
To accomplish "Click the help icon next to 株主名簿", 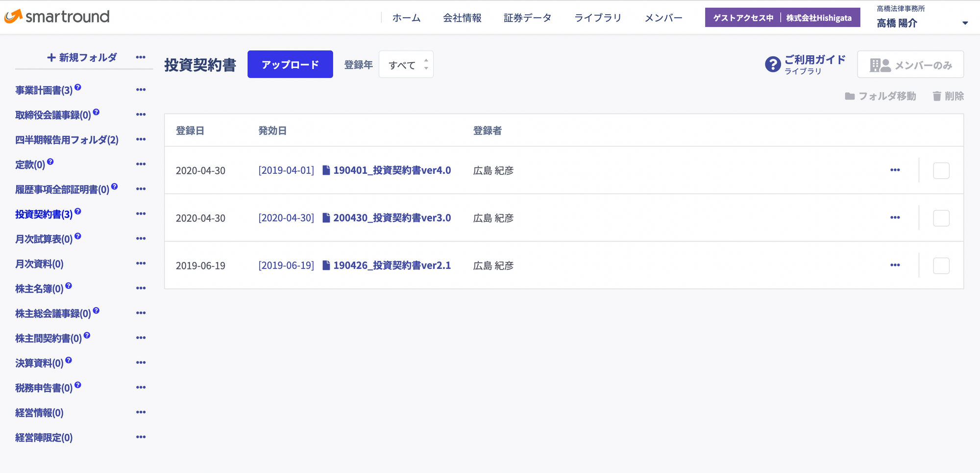I will point(69,285).
